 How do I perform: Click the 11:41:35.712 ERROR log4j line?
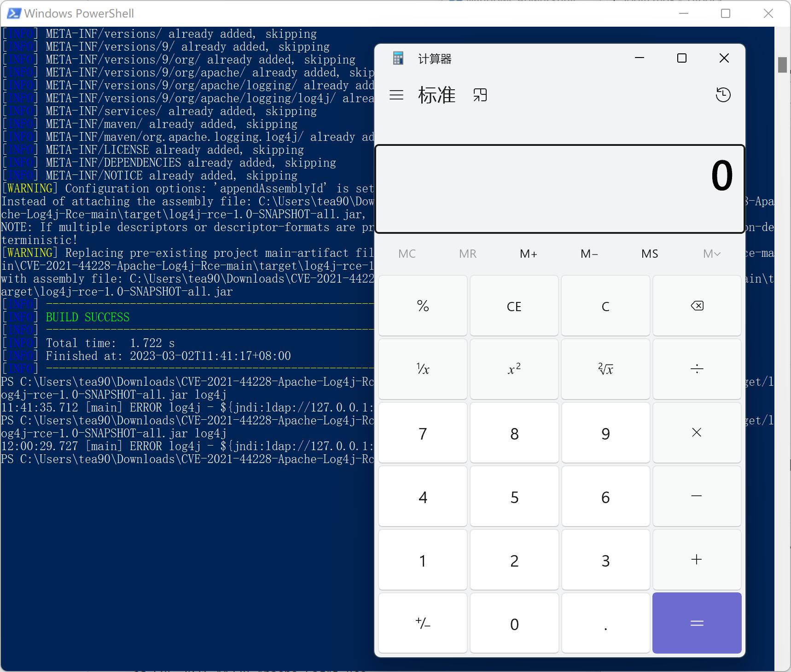[x=187, y=407]
